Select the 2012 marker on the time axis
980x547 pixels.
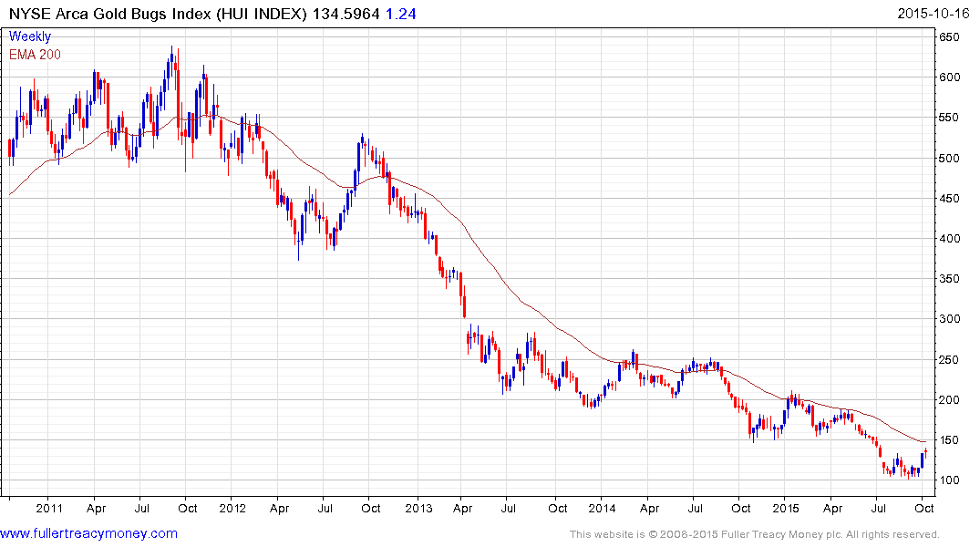click(x=232, y=508)
